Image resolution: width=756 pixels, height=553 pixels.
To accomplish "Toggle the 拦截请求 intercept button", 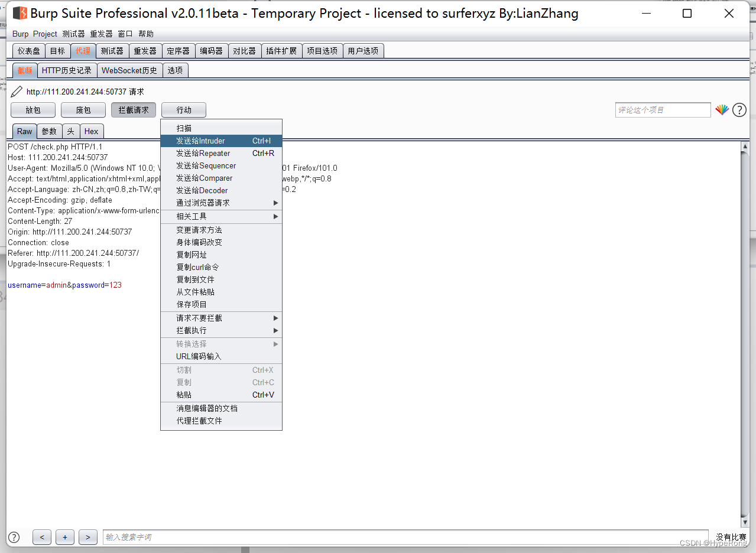I will click(134, 110).
